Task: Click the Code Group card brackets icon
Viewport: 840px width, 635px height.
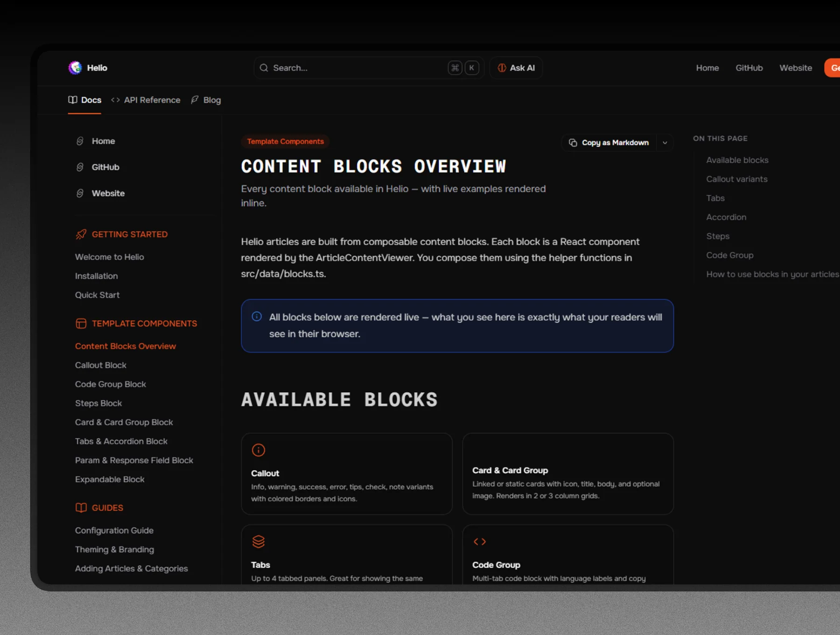Action: coord(480,542)
